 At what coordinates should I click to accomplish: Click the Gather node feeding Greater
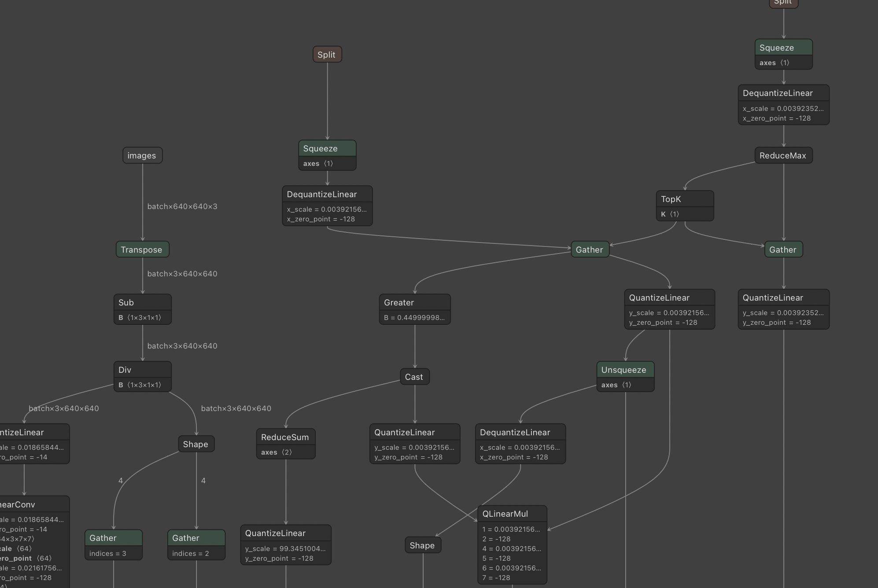tap(590, 250)
